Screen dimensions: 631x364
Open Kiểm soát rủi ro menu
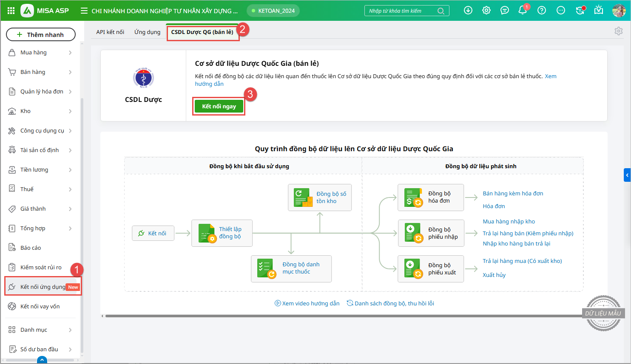coord(40,267)
